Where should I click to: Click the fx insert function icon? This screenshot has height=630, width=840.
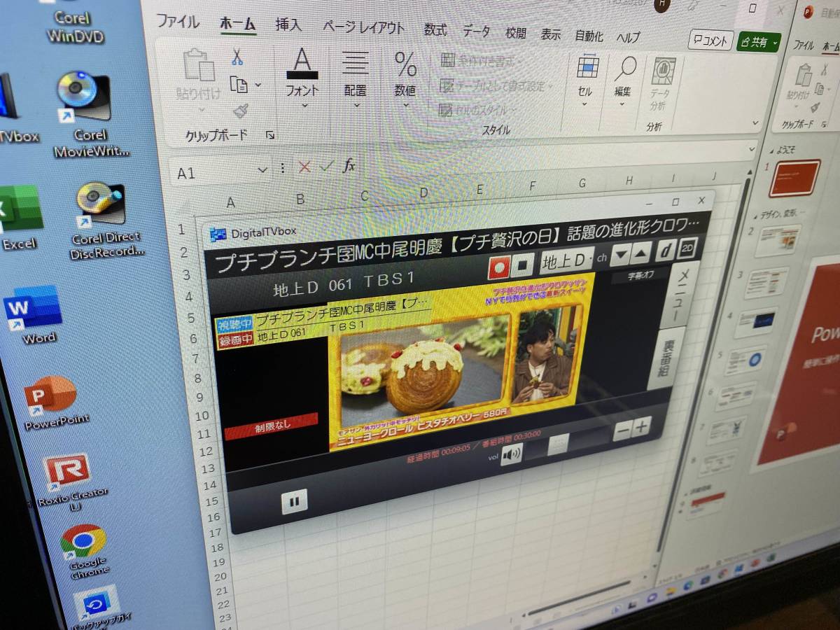(x=349, y=166)
